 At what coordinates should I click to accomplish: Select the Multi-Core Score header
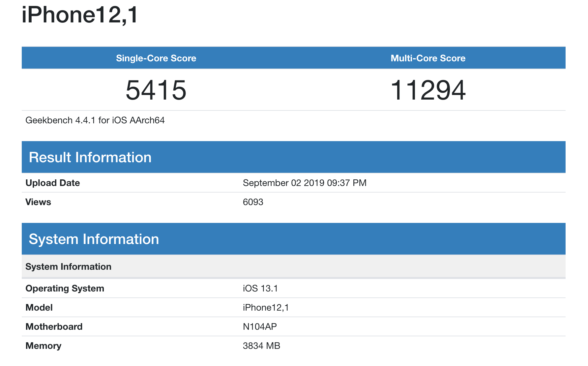point(428,58)
